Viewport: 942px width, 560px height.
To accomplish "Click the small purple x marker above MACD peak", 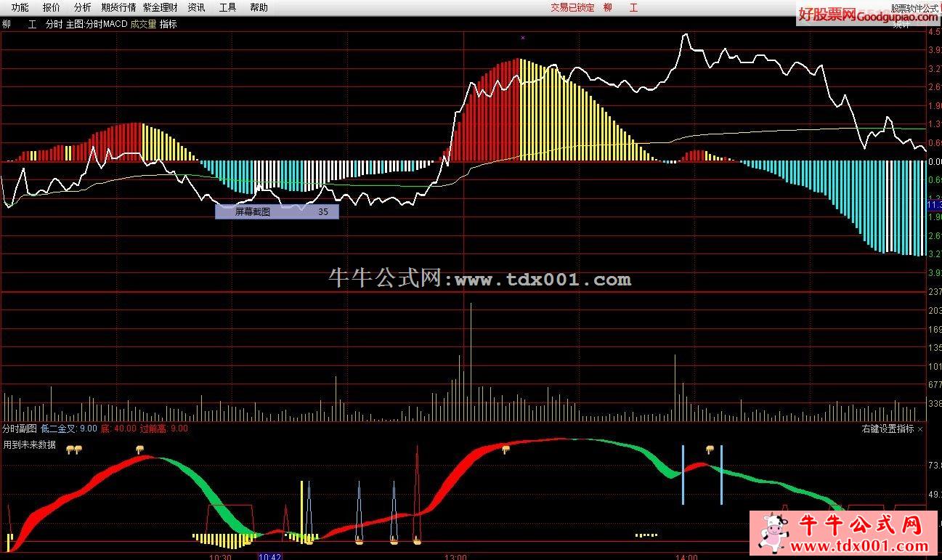I will pos(522,37).
